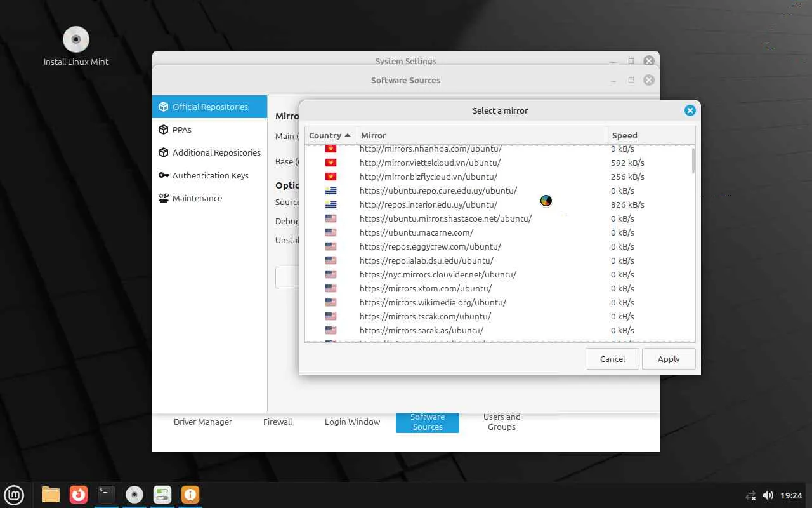Click the Vietnam flag next to mirror.bizflycloud.vn
Screen dimensions: 812x508
[331, 177]
